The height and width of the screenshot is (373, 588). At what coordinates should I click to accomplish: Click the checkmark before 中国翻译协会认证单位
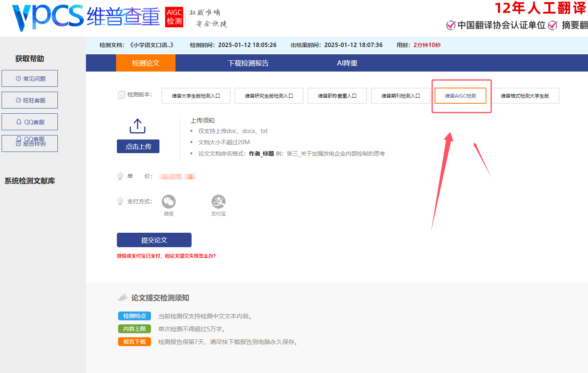coord(451,25)
